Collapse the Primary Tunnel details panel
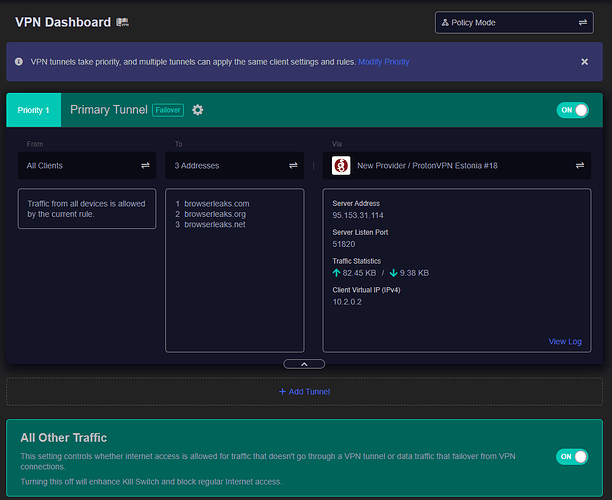Viewport: 612px width, 500px height. (304, 364)
